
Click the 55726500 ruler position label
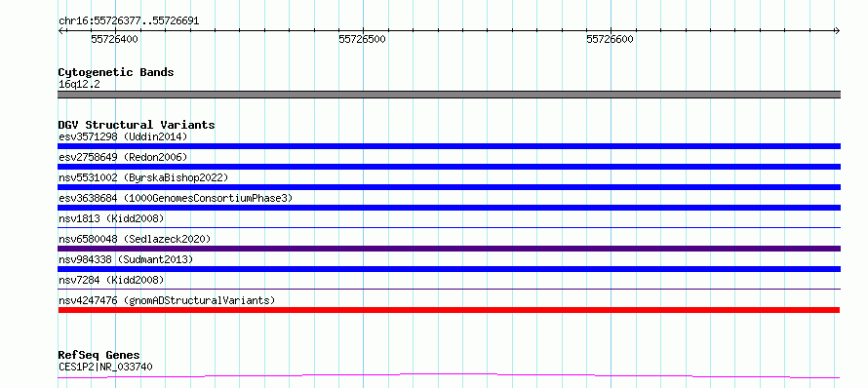pyautogui.click(x=363, y=39)
